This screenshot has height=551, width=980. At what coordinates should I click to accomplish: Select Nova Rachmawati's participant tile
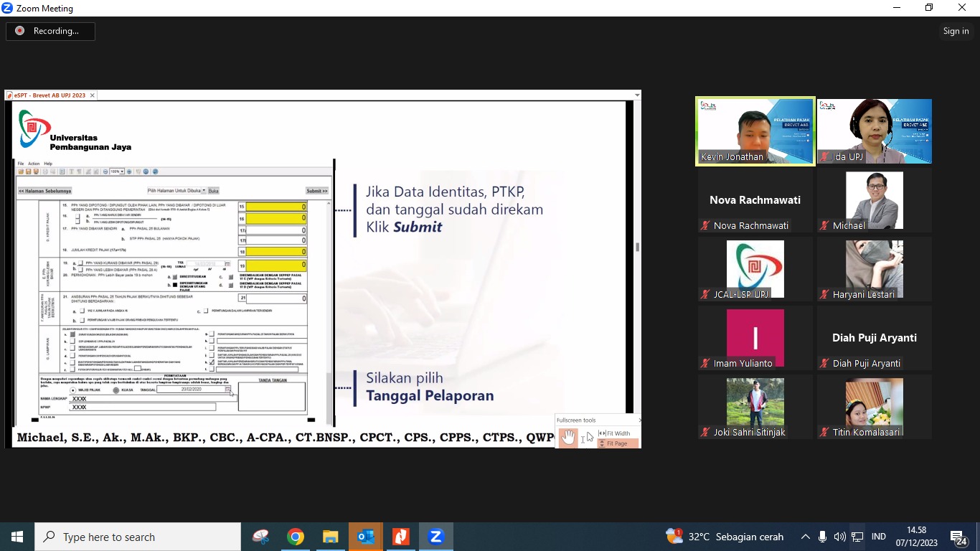pyautogui.click(x=755, y=200)
